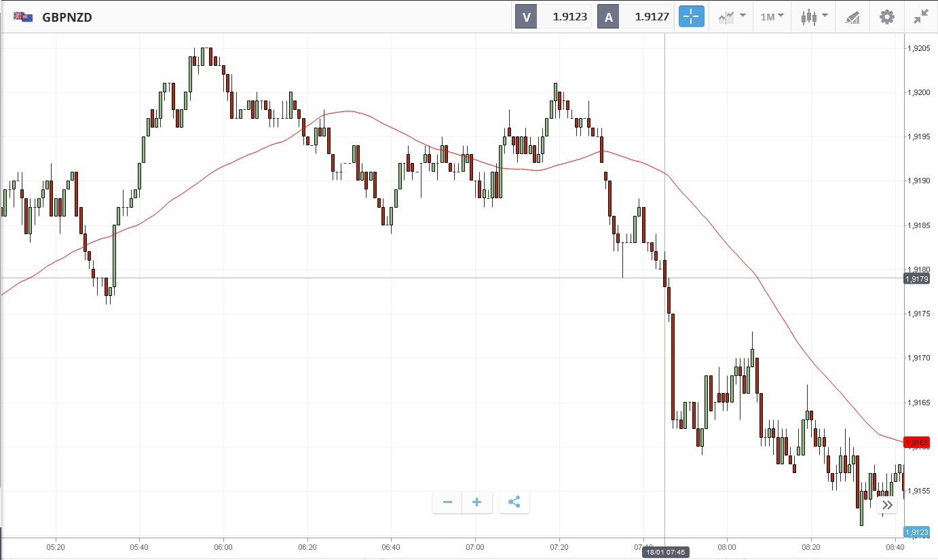Viewport: 938px width, 560px height.
Task: Click the 06:00 label on time axis
Action: click(223, 546)
